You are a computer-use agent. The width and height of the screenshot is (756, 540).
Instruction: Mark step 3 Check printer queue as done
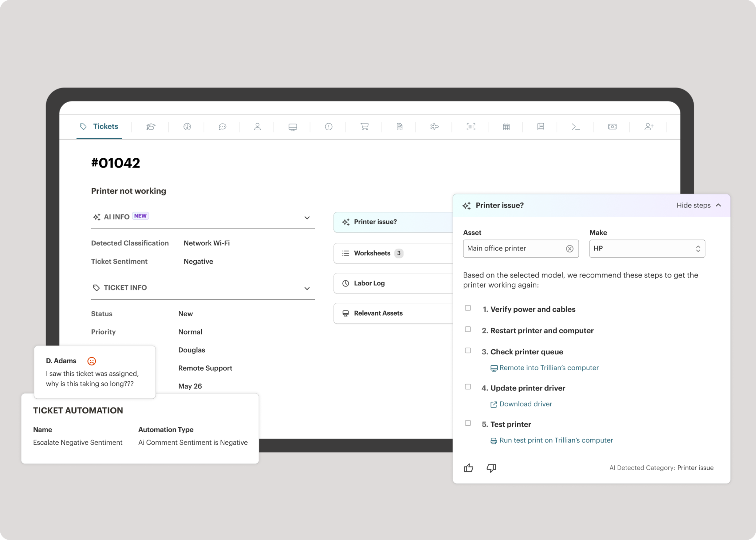coord(468,350)
